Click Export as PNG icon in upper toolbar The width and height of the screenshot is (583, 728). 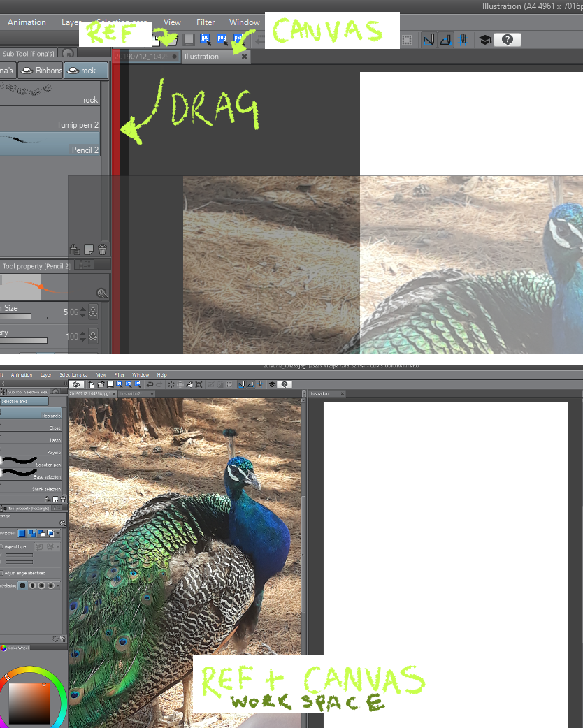click(222, 39)
